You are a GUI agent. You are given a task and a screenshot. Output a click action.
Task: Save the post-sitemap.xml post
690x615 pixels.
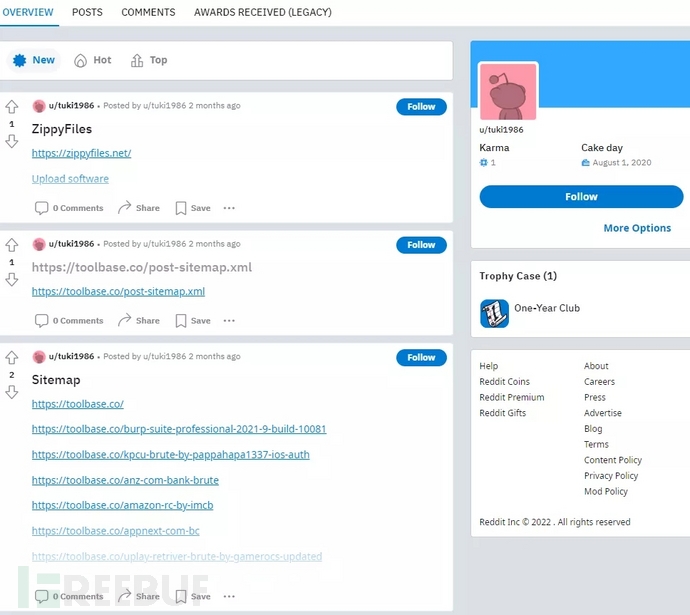[193, 321]
